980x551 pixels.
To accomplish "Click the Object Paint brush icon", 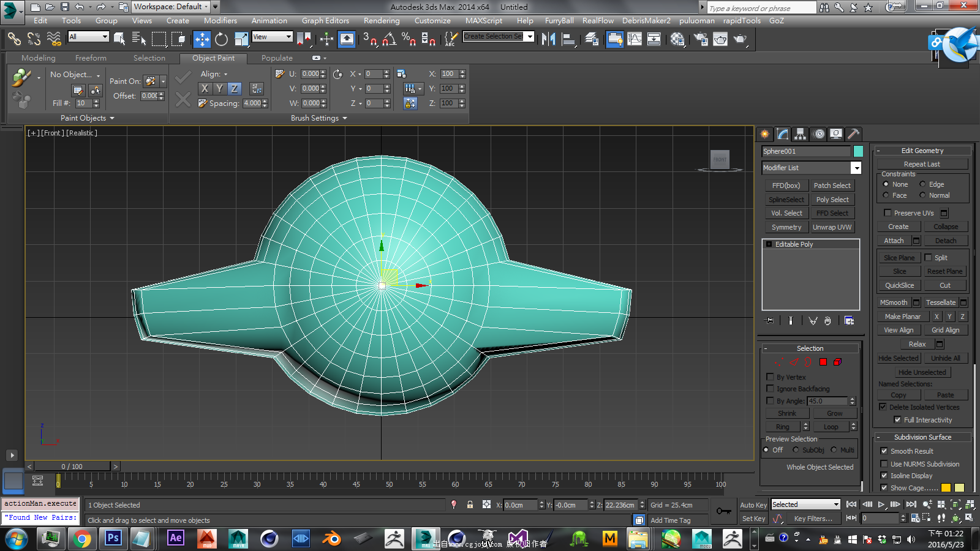I will click(x=21, y=78).
